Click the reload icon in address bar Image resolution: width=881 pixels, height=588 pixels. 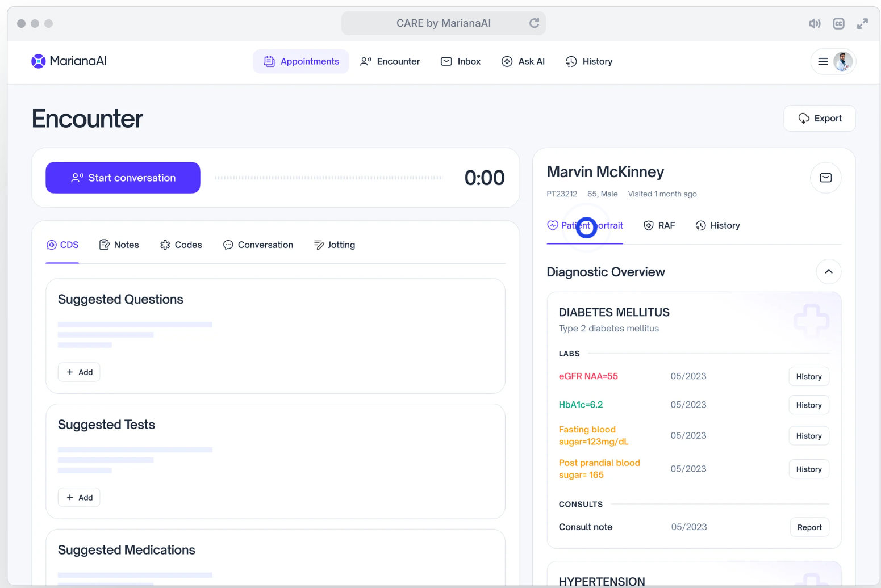click(534, 23)
